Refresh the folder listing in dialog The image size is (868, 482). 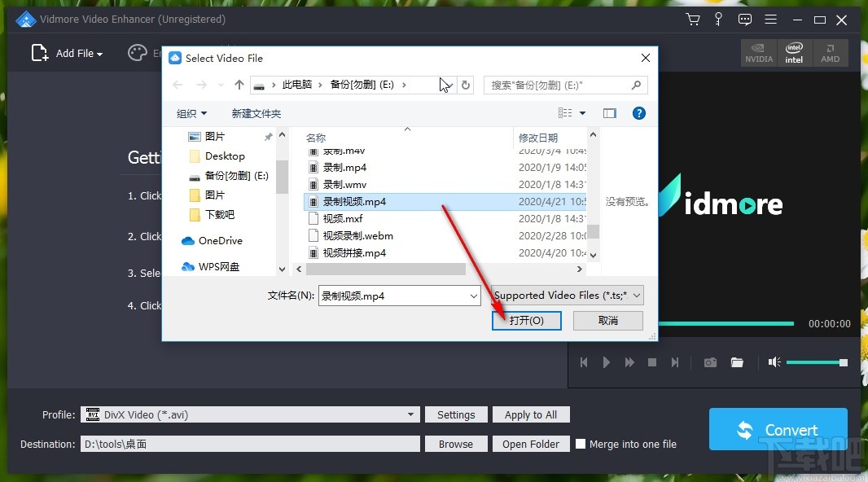click(x=466, y=85)
